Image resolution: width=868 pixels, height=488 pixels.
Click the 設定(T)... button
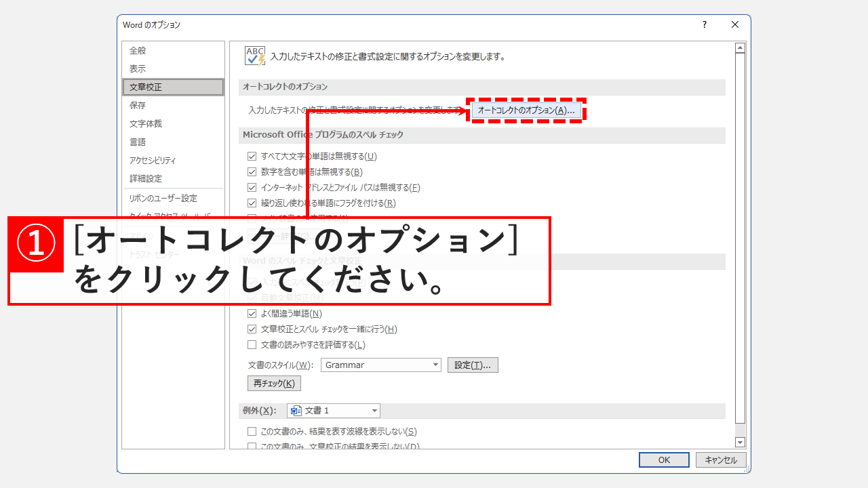coord(473,365)
